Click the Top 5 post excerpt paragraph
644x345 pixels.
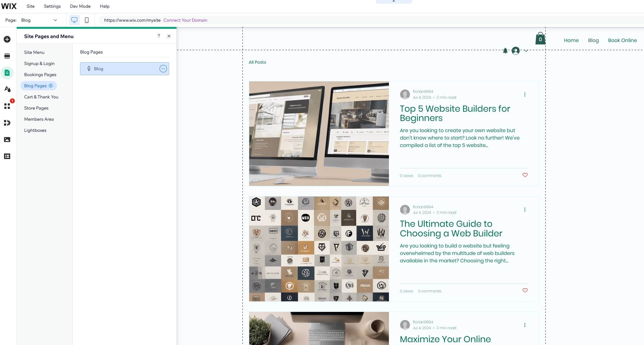(x=460, y=138)
